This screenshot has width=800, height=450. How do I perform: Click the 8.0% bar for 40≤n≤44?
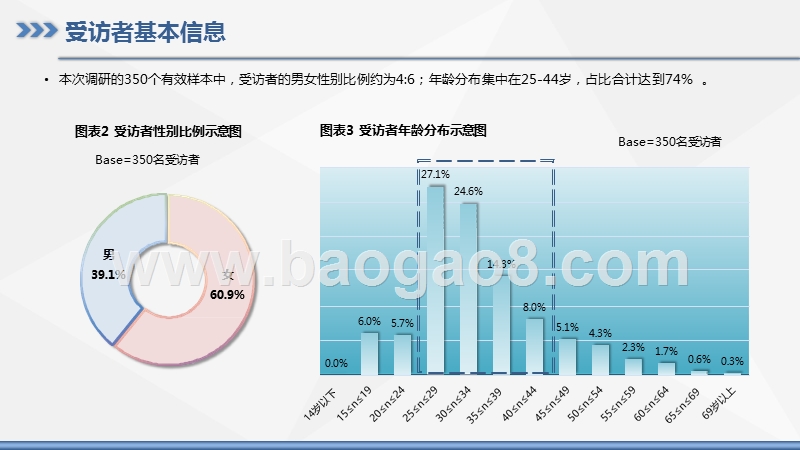534,347
